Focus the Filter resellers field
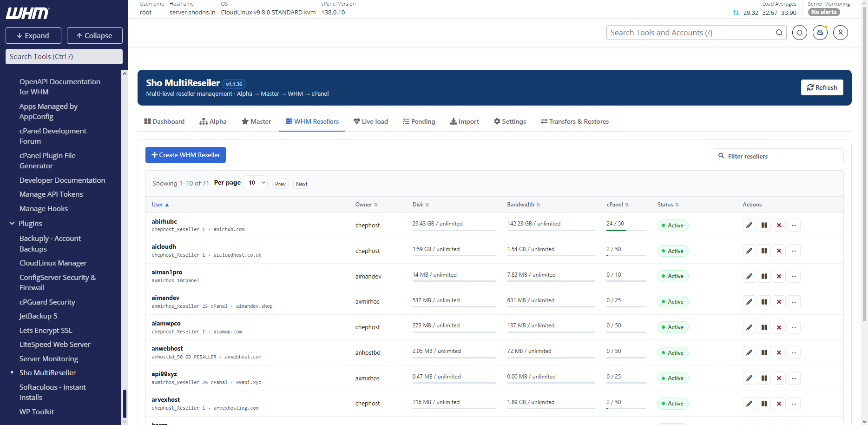 pyautogui.click(x=779, y=156)
